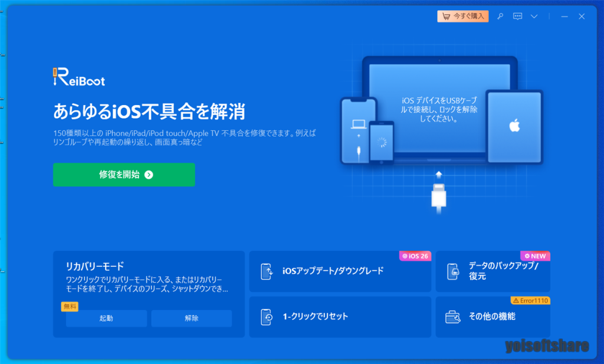Start repair with 修復を開始 button
Viewport: 604px width, 364px height.
pos(124,175)
